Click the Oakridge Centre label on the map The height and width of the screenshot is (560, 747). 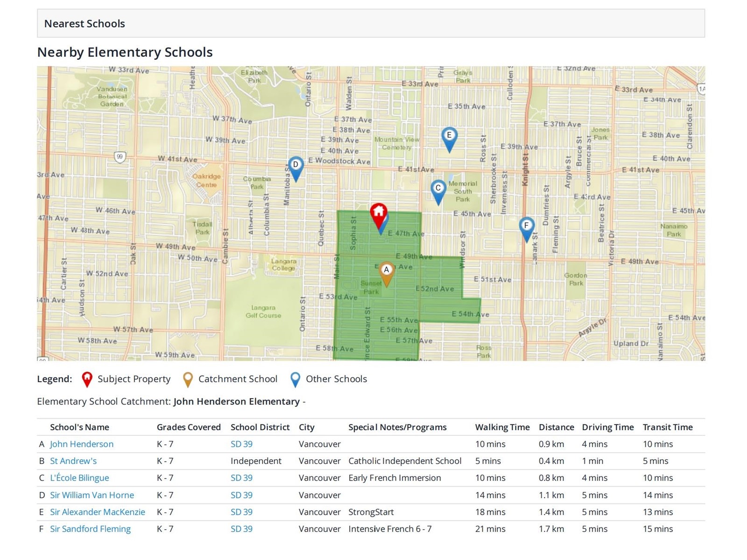pos(206,181)
